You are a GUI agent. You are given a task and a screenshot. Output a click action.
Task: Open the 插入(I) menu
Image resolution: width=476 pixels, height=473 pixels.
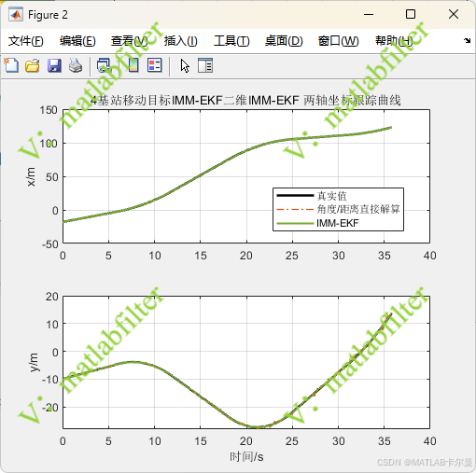coord(181,41)
